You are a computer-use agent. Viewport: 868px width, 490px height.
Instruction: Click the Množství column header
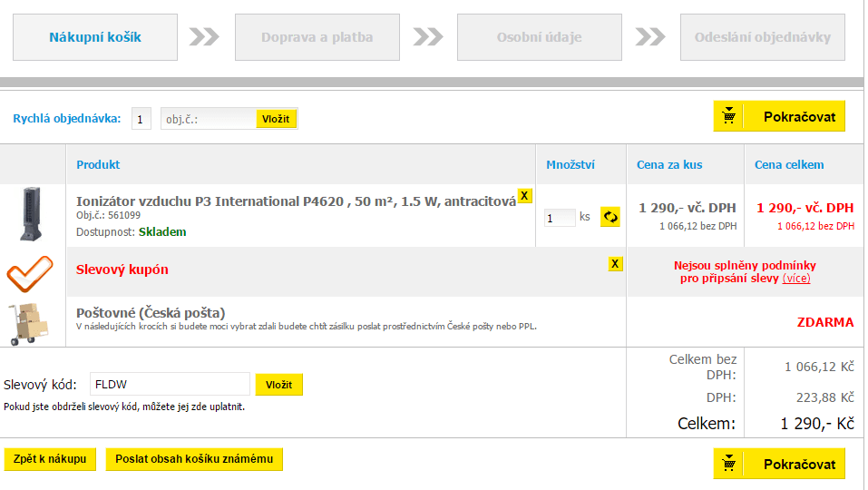coord(571,164)
